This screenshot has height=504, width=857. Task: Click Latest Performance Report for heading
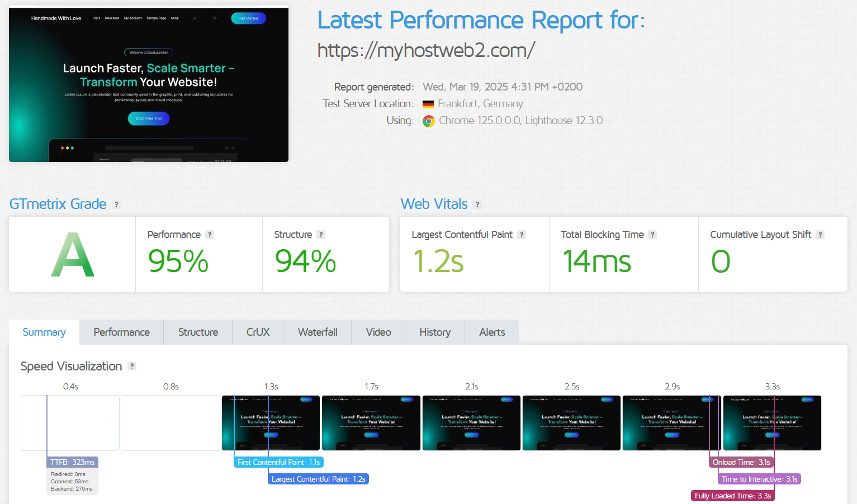click(x=481, y=20)
